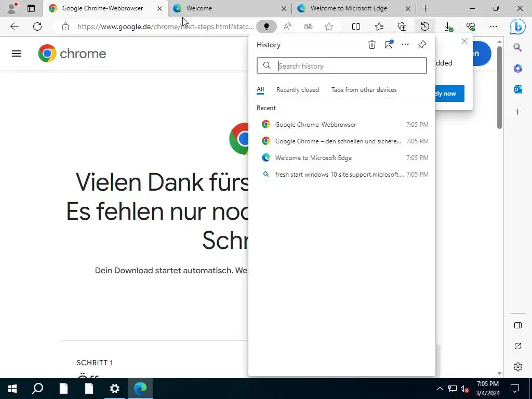Refresh the current page
This screenshot has width=532, height=399.
pos(37,26)
